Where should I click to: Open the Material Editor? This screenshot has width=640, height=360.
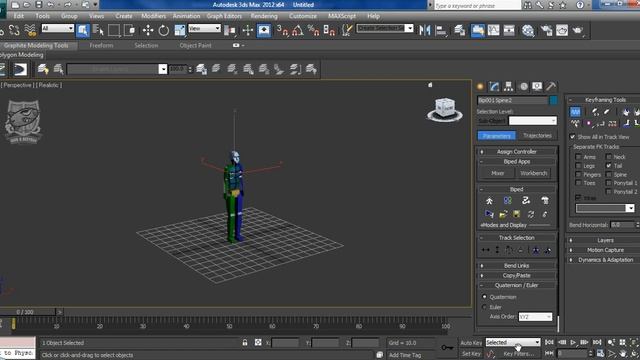(528, 30)
